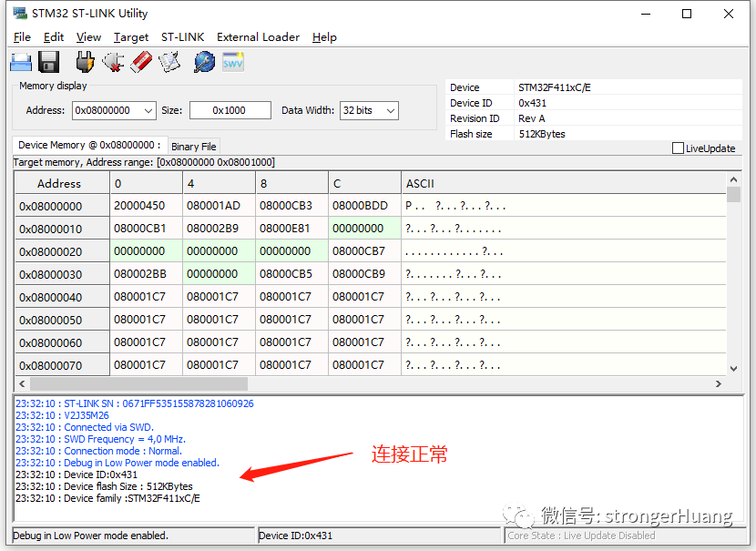Select memory cell 08000CB9

(x=364, y=274)
